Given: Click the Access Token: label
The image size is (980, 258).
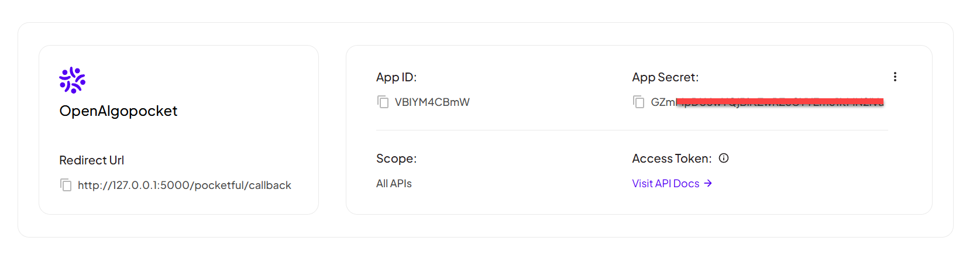Looking at the screenshot, I should pyautogui.click(x=672, y=159).
